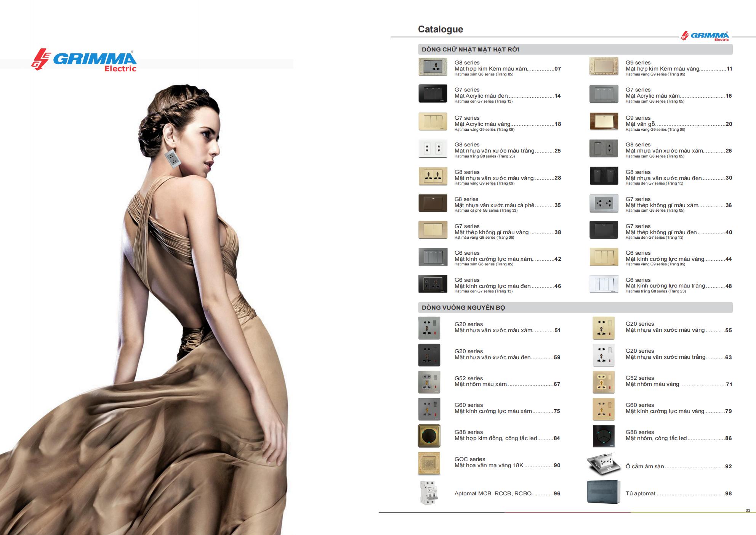The image size is (756, 535).
Task: Click the small Grimma logo in header
Action: (706, 36)
